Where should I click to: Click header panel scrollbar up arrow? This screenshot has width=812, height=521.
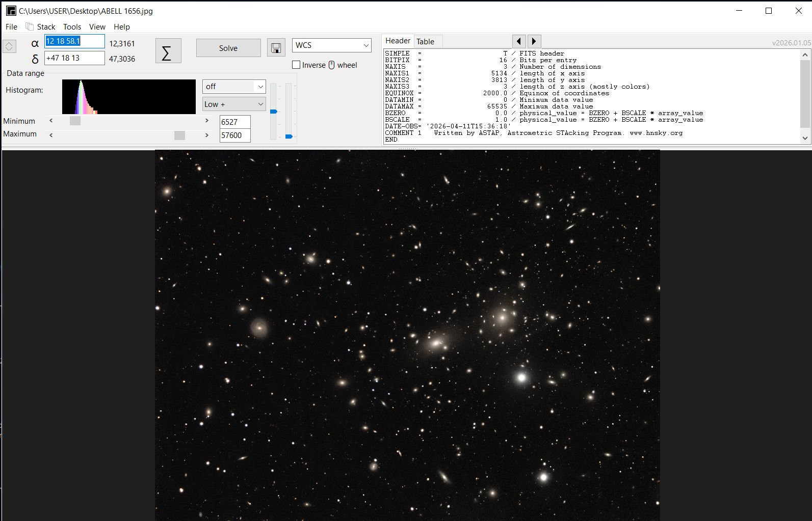coord(805,54)
